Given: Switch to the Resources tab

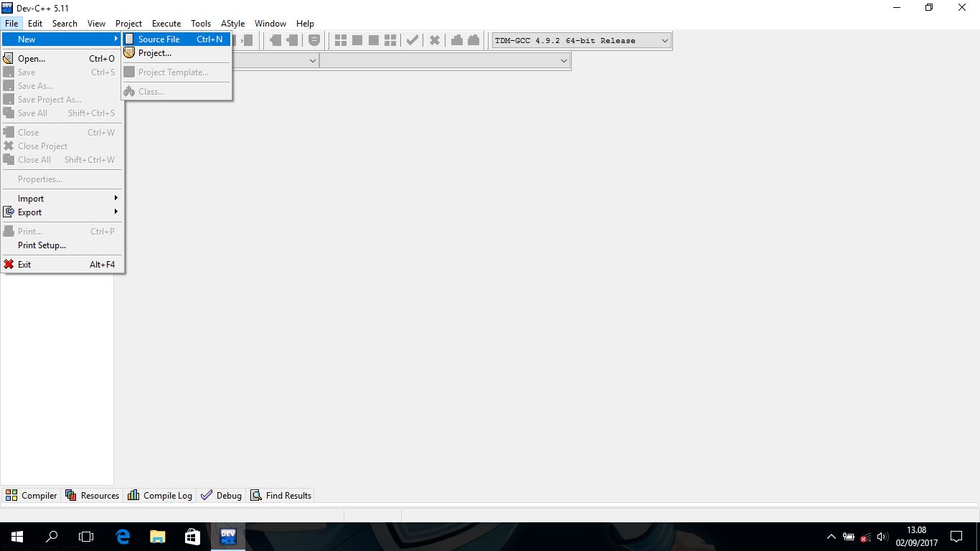Looking at the screenshot, I should pos(92,496).
